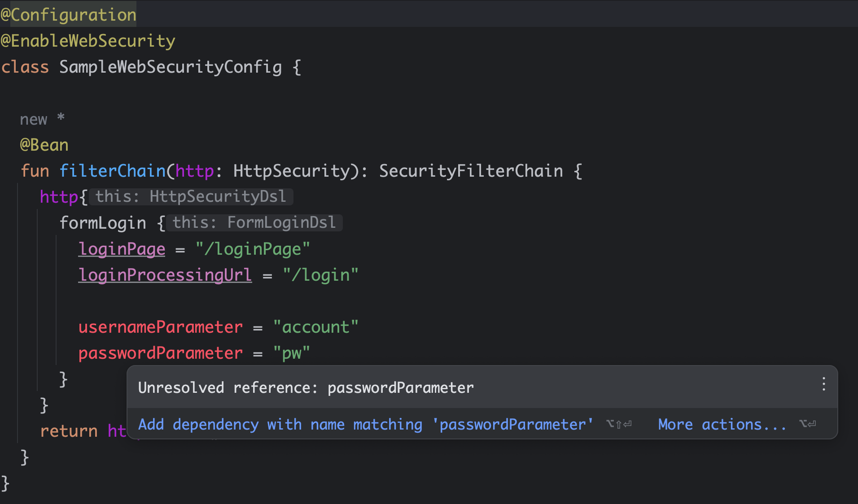Click the 'this: FormLoginDsl' inlay hint
Viewport: 858px width, 504px height.
(x=254, y=222)
